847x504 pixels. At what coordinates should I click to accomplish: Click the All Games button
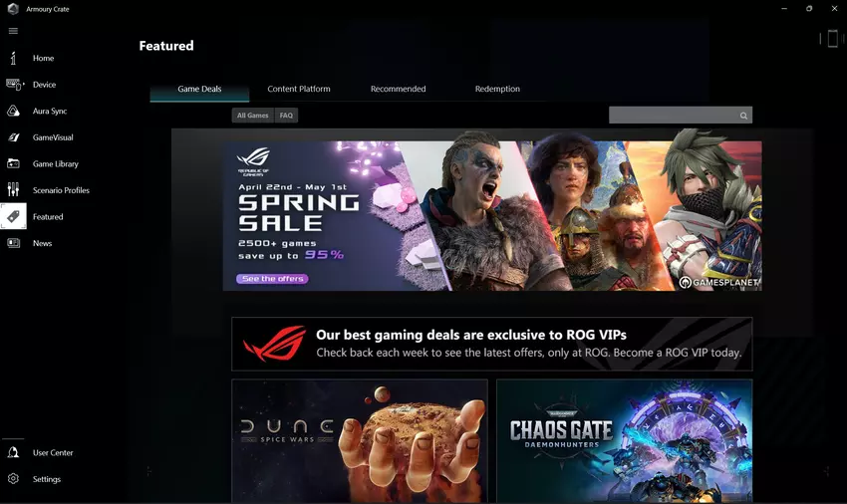[x=253, y=116]
